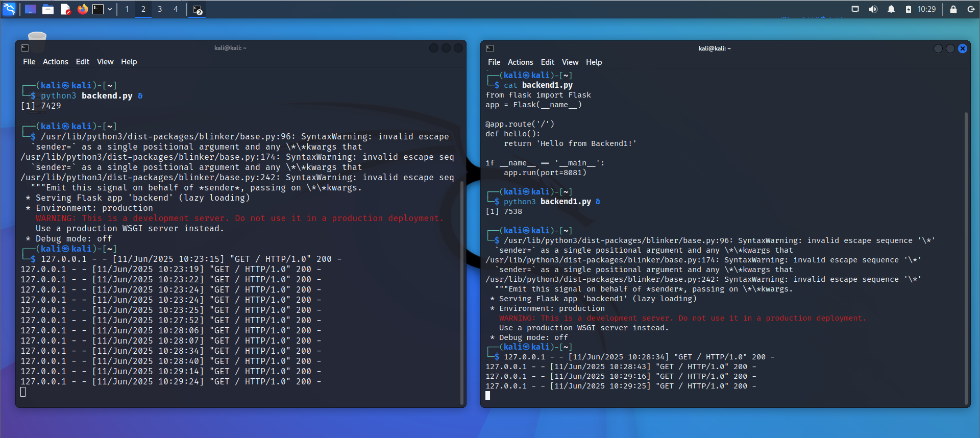Open Actions menu in the left terminal
The height and width of the screenshot is (438, 980).
56,62
